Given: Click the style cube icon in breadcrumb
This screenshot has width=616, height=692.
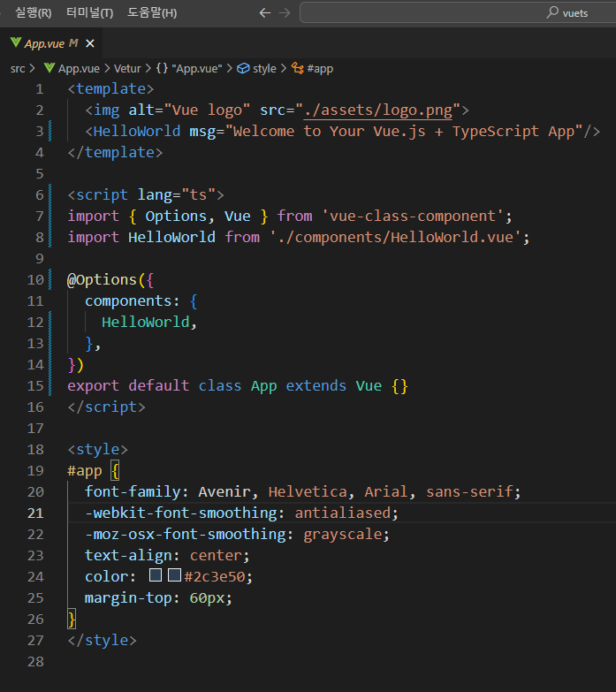Looking at the screenshot, I should coord(243,68).
